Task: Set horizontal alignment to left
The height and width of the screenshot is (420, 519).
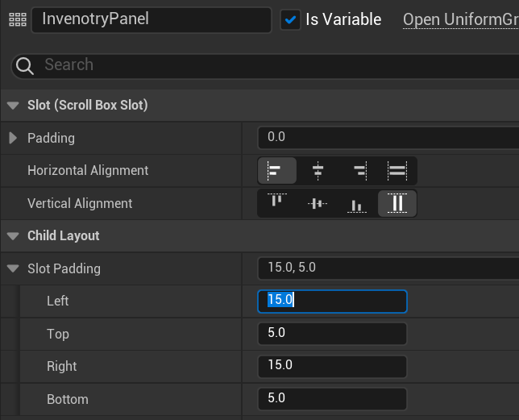Action: coord(276,171)
